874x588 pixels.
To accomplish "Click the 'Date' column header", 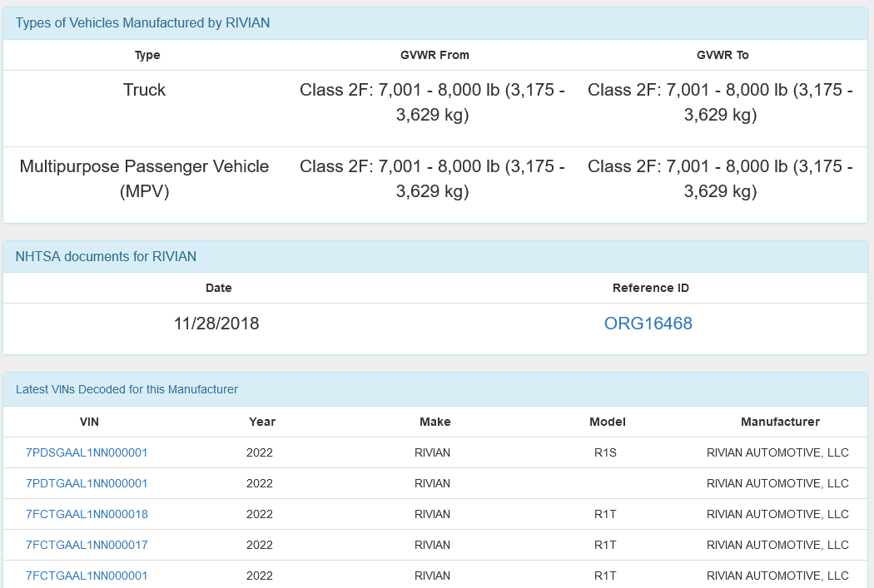I will [218, 288].
